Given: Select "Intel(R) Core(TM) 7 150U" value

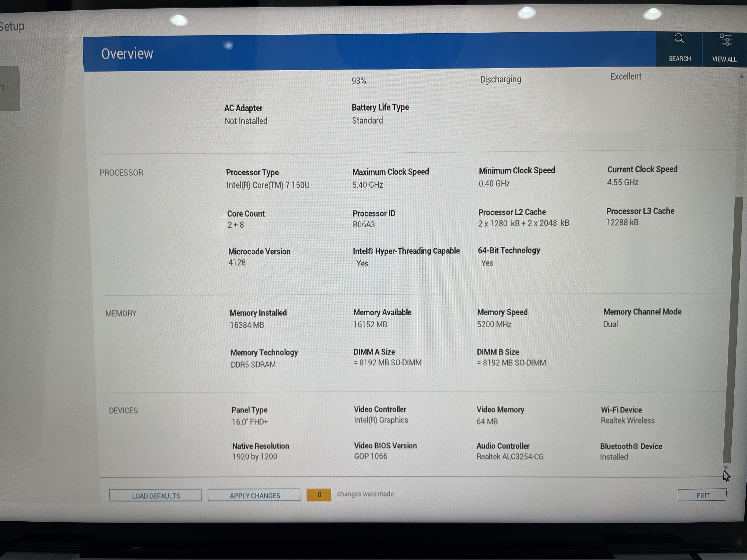Looking at the screenshot, I should tap(268, 185).
